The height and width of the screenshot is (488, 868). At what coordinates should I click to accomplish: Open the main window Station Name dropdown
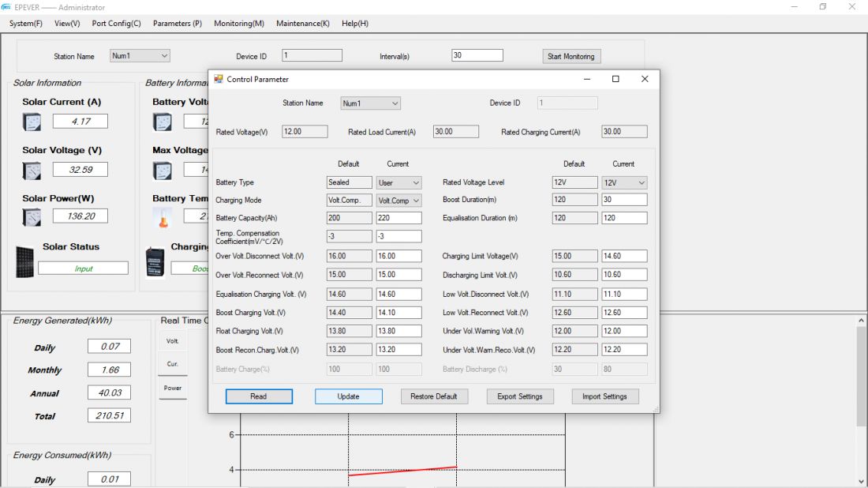point(140,55)
